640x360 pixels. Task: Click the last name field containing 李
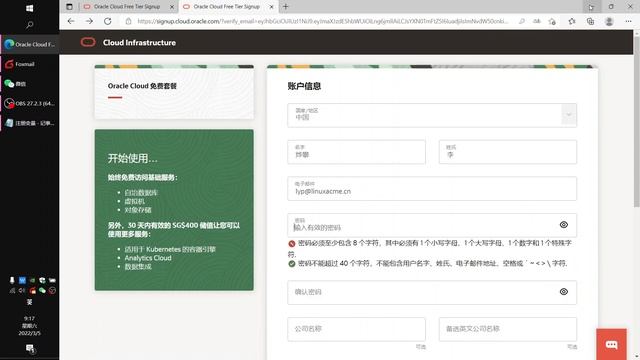(508, 152)
